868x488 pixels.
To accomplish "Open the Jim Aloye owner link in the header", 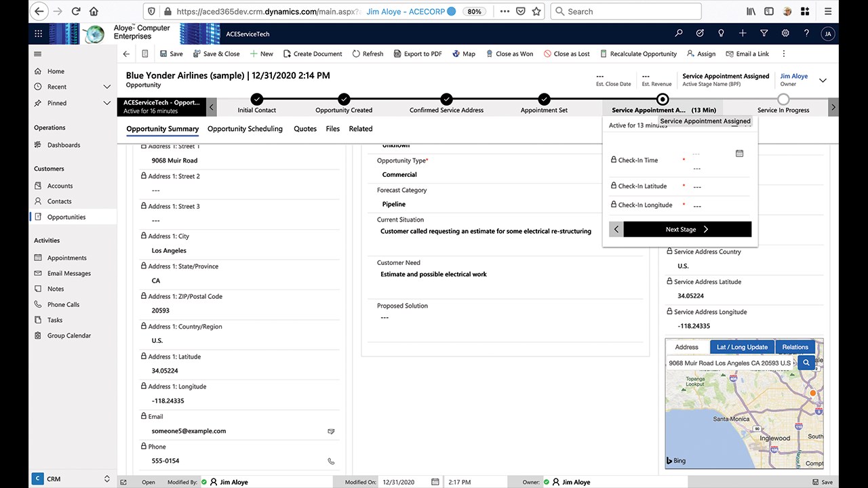I will tap(793, 77).
